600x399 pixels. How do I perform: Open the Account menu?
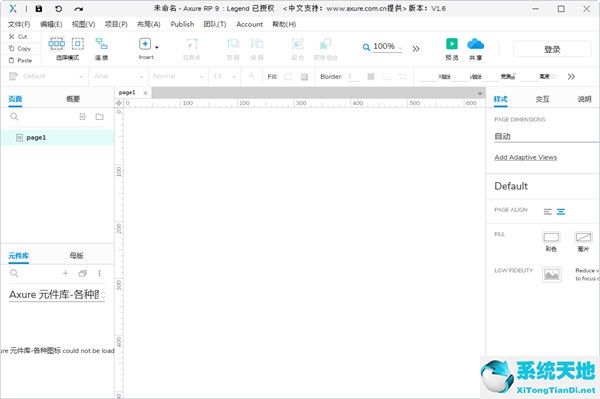tap(249, 24)
